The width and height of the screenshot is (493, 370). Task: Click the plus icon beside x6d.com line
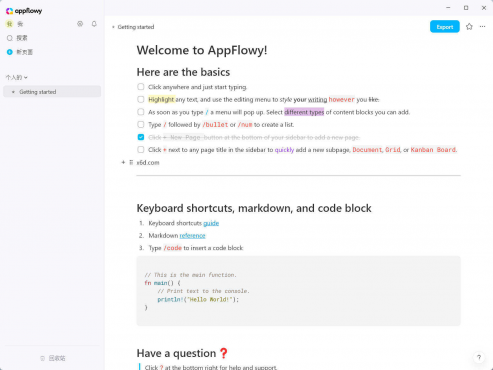click(123, 162)
